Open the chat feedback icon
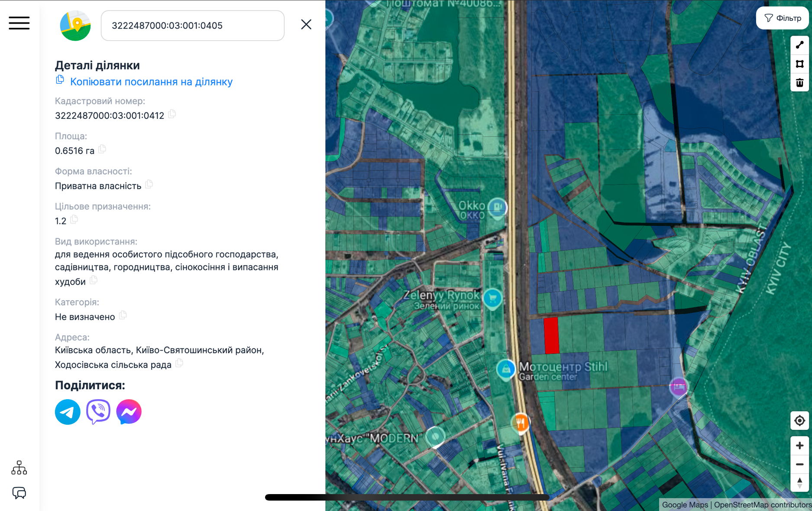Image resolution: width=812 pixels, height=511 pixels. 19,493
